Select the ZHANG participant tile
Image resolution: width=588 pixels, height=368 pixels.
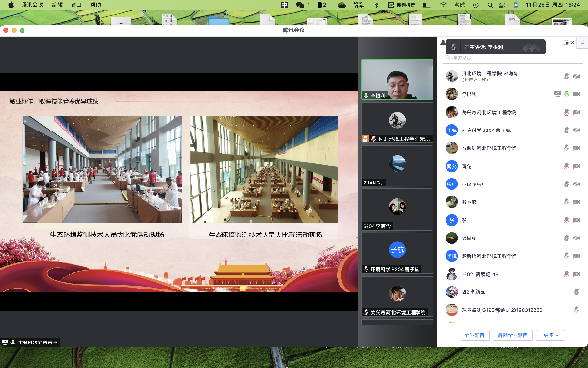[x=397, y=167]
